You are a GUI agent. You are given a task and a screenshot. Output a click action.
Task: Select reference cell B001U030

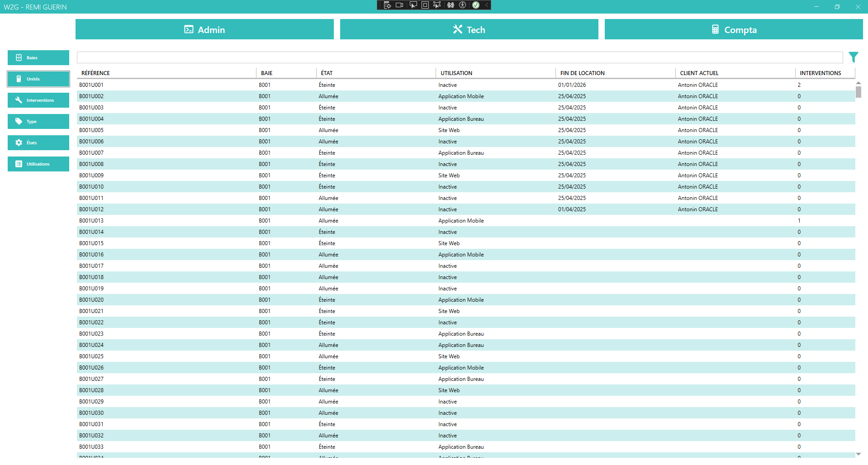pyautogui.click(x=91, y=413)
